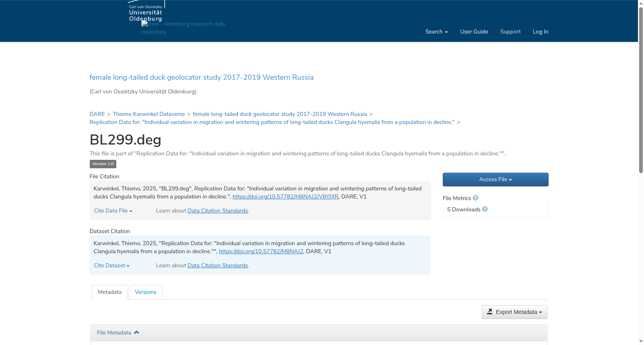Select the Metadata tab

pyautogui.click(x=109, y=292)
